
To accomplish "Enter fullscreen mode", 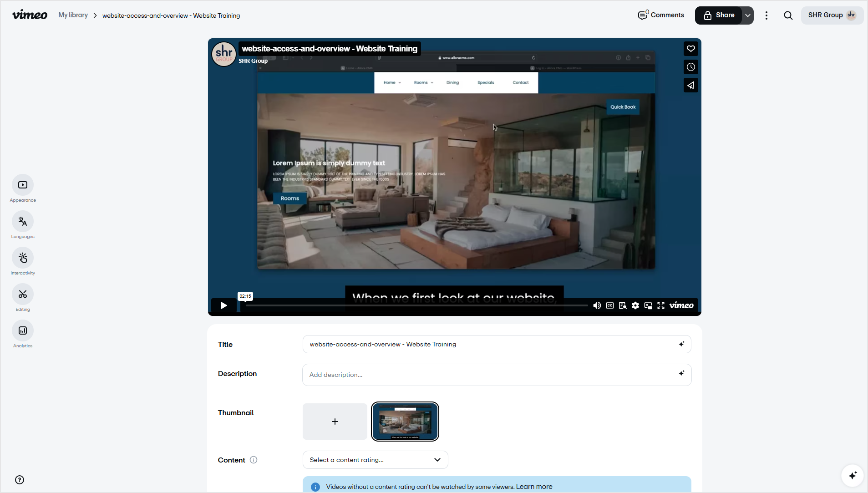I will point(661,305).
